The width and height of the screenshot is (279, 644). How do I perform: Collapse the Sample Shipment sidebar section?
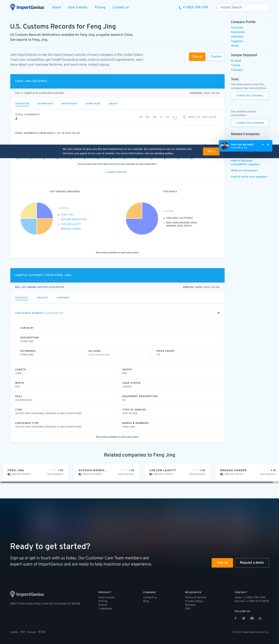268,55
